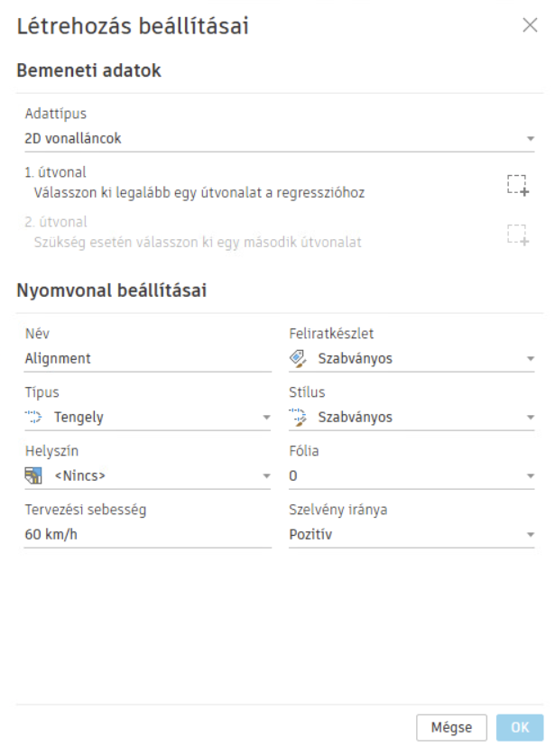Click the Helyszín site icon

(34, 475)
